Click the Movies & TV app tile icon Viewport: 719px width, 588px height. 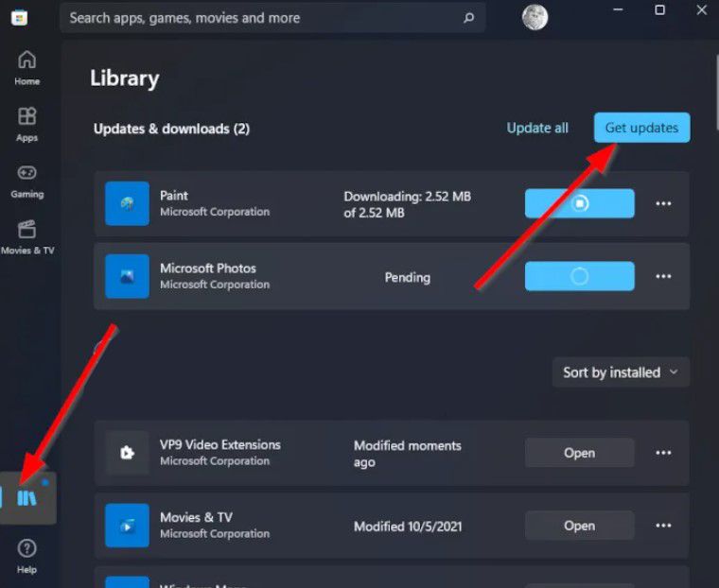coord(127,526)
